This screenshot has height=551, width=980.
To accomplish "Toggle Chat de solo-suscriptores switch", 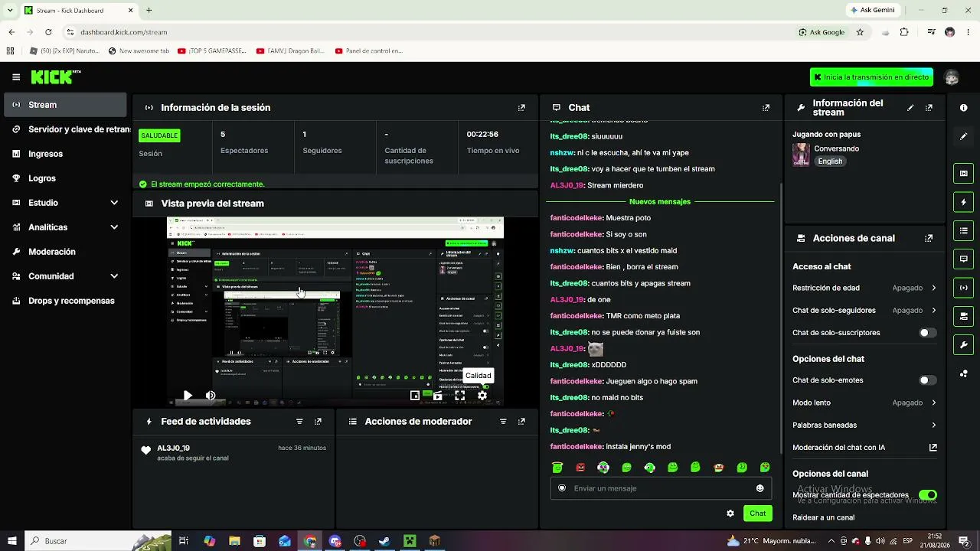I will [927, 333].
